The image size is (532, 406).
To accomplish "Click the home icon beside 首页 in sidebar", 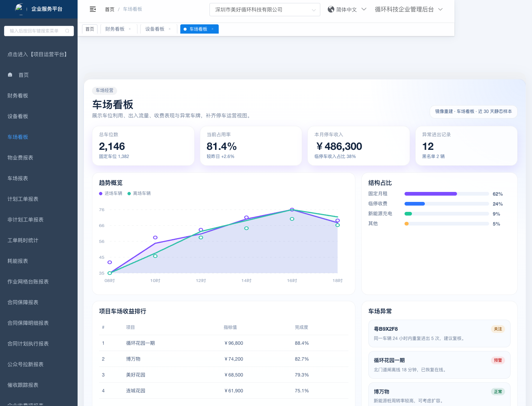I will point(10,75).
